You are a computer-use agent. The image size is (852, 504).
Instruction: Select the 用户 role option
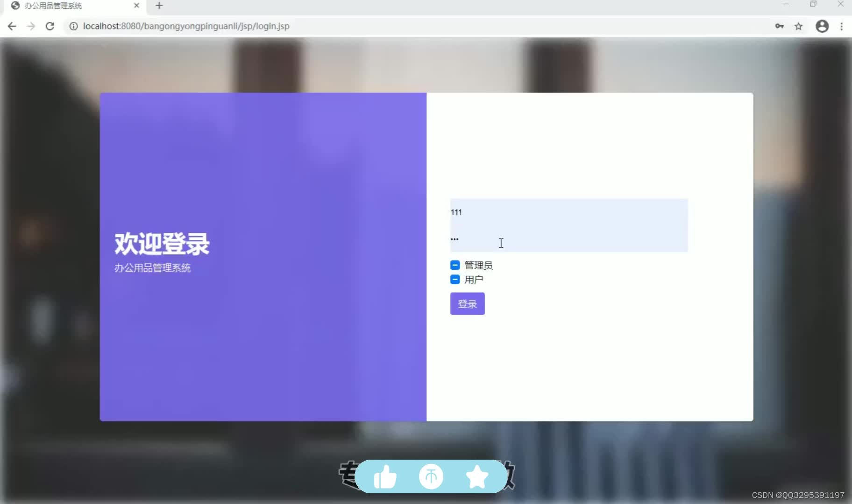(455, 279)
